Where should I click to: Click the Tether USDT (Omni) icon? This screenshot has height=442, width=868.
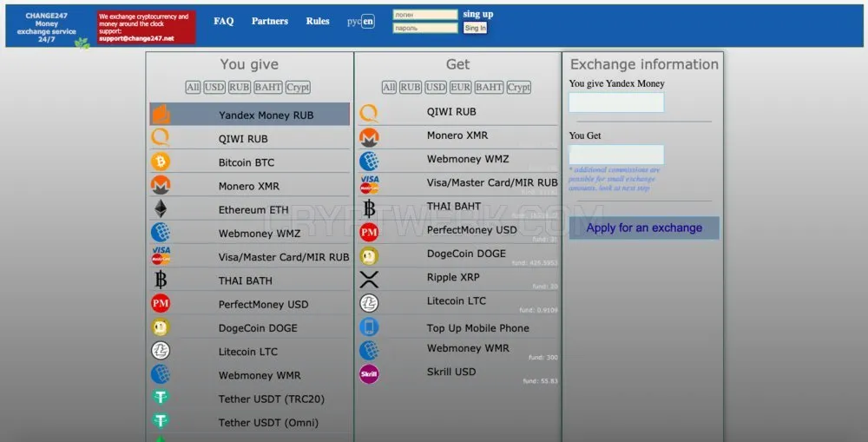click(x=161, y=421)
